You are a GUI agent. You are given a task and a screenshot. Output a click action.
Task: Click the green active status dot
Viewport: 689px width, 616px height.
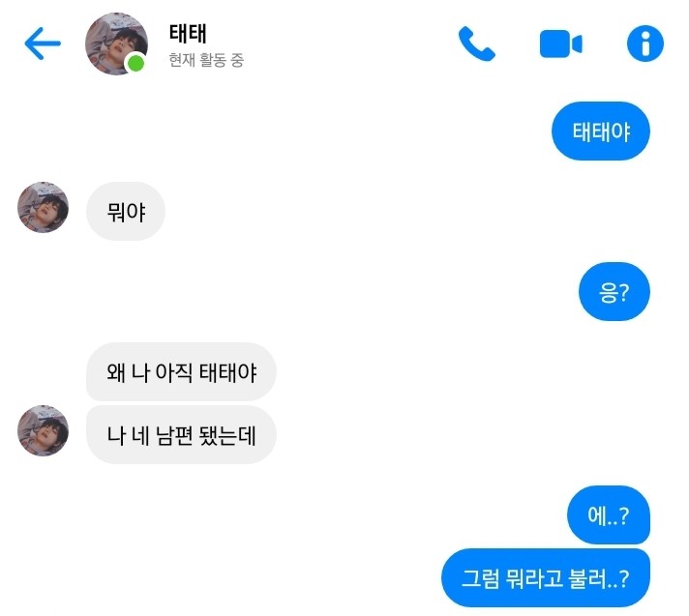pos(135,64)
